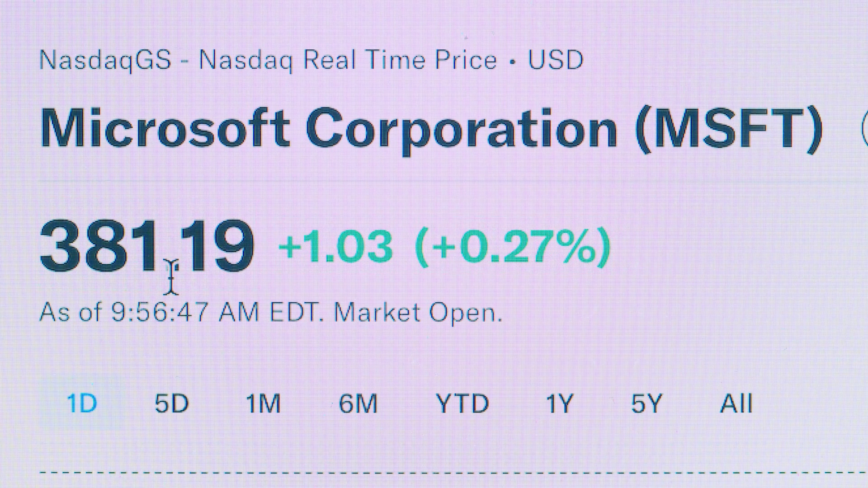Click the USD currency label
This screenshot has height=488, width=868.
(556, 60)
